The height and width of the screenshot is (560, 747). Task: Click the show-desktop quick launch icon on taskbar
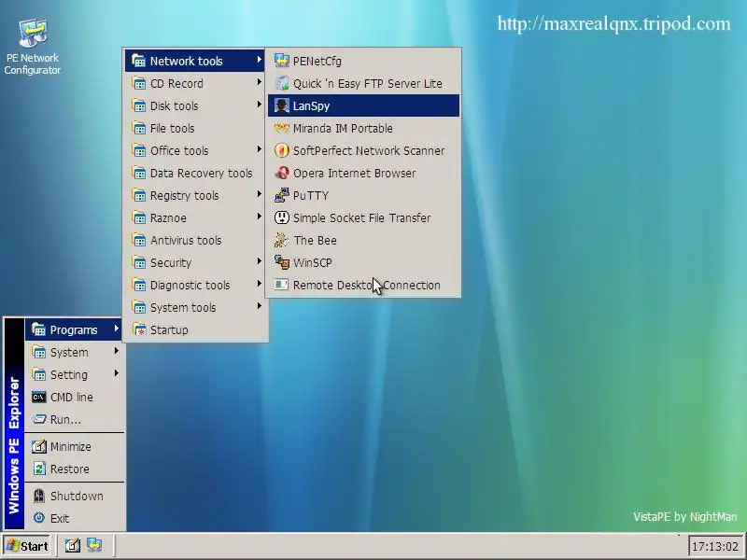73,545
